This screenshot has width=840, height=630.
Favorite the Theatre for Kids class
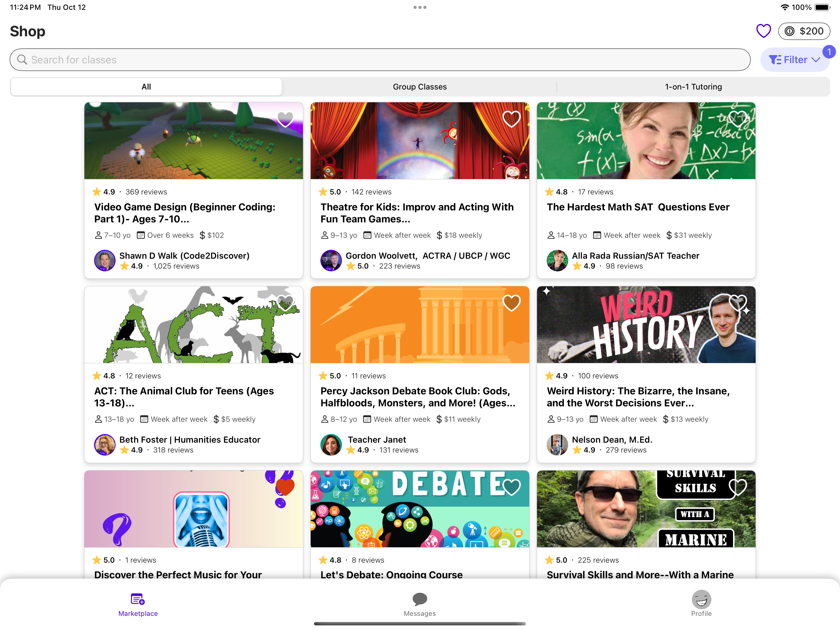pyautogui.click(x=512, y=119)
